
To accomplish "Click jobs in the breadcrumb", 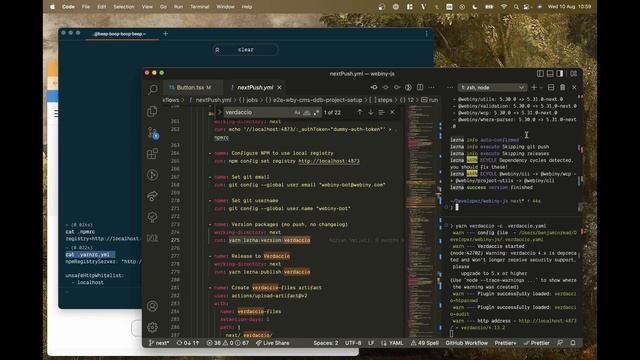I will 248,100.
